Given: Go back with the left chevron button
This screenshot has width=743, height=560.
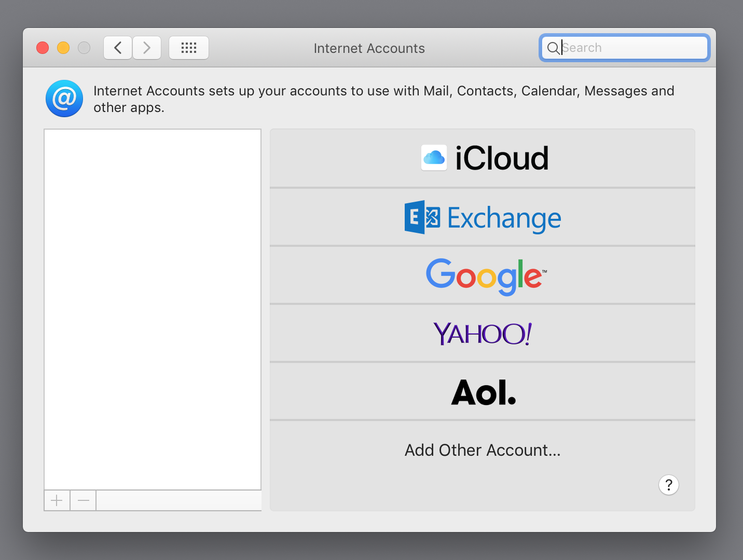Looking at the screenshot, I should pyautogui.click(x=118, y=48).
